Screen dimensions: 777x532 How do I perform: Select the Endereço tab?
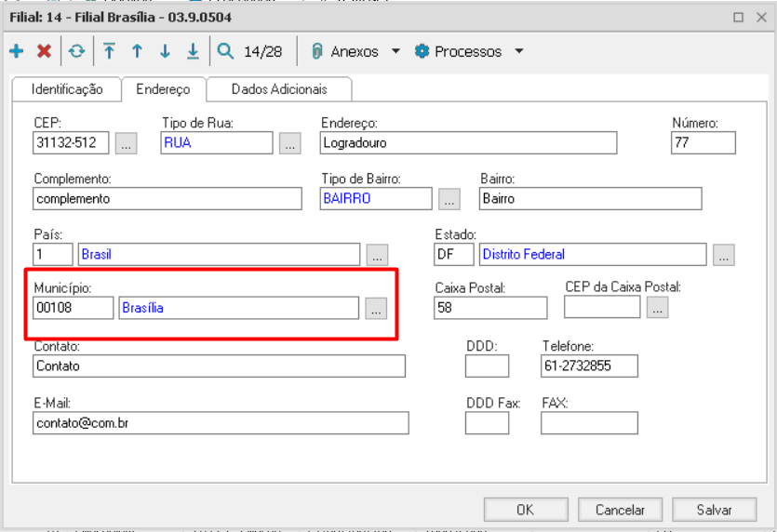(164, 89)
